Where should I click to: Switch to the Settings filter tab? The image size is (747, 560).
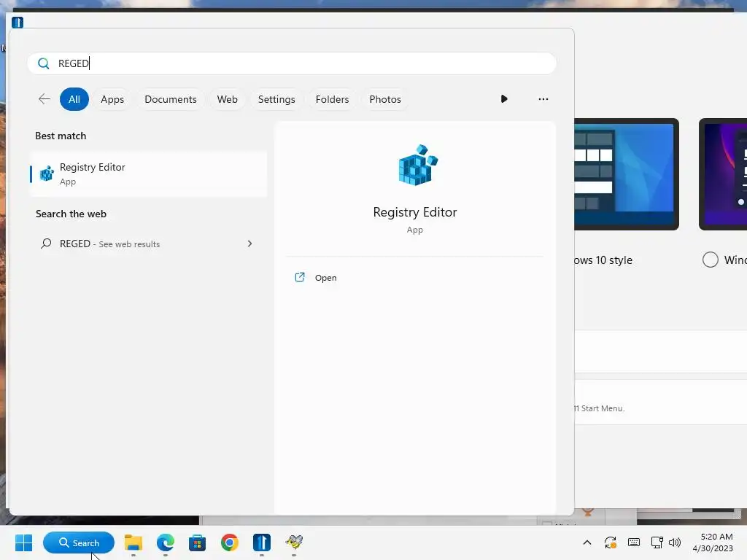276,99
